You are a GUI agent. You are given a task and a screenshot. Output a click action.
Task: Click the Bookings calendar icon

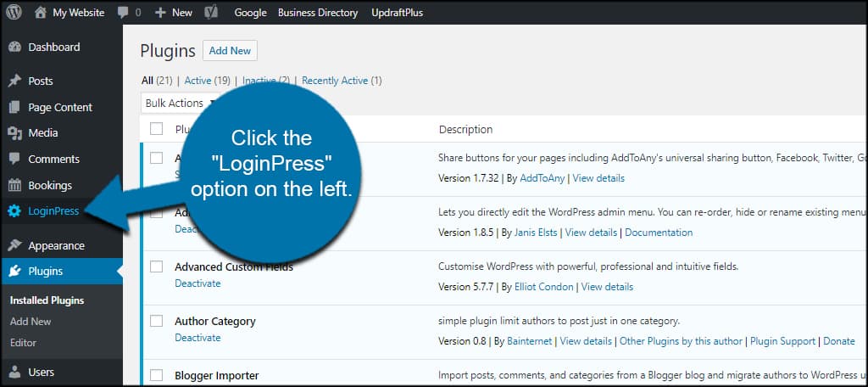point(15,185)
